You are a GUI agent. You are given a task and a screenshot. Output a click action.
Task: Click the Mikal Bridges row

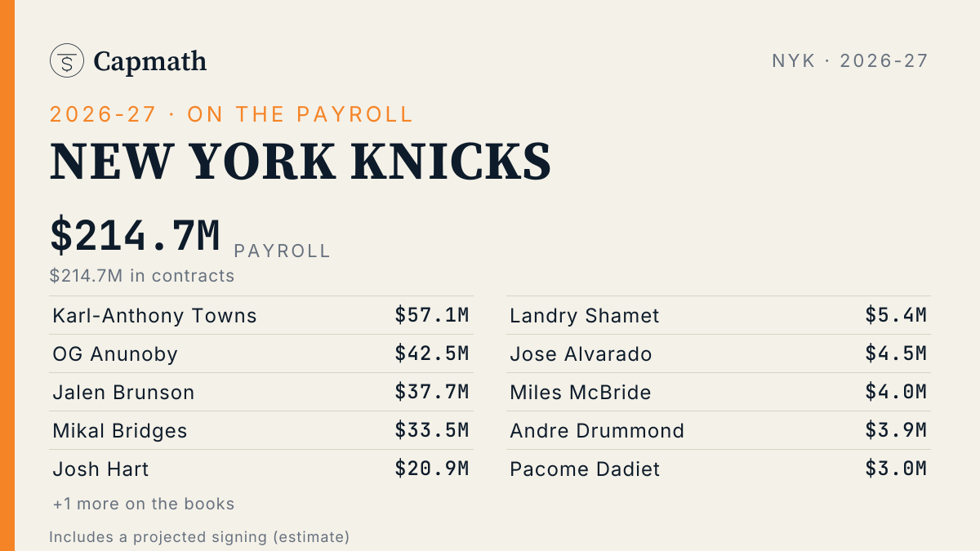pyautogui.click(x=261, y=430)
